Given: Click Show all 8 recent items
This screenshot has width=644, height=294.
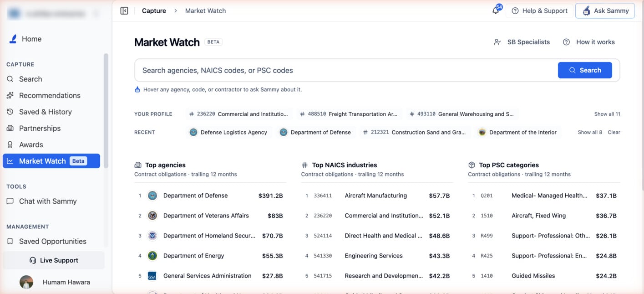Looking at the screenshot, I should 590,132.
